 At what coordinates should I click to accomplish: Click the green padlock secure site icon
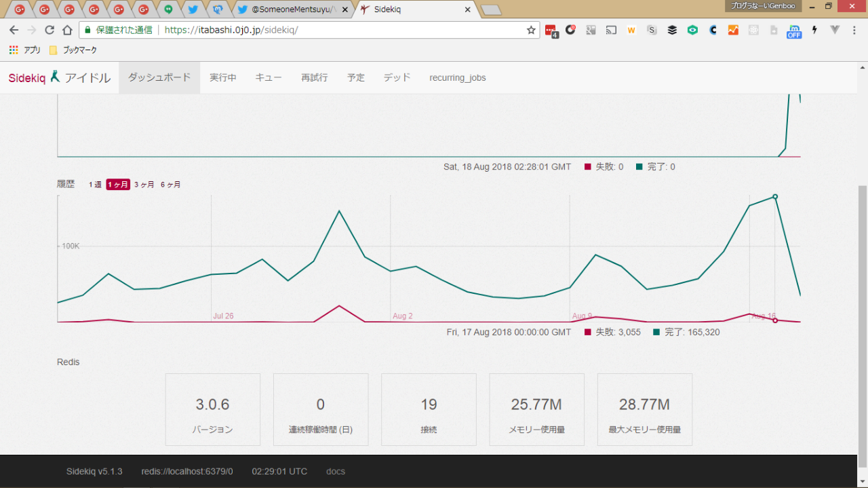click(87, 30)
